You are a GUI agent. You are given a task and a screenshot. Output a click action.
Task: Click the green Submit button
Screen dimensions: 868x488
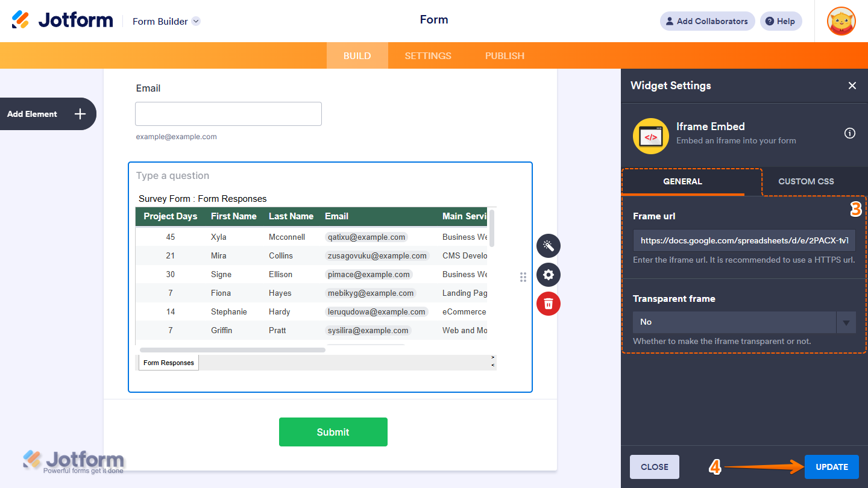(333, 432)
